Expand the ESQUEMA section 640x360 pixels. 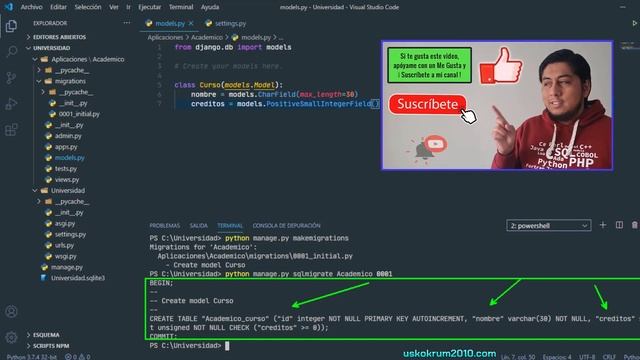46,335
